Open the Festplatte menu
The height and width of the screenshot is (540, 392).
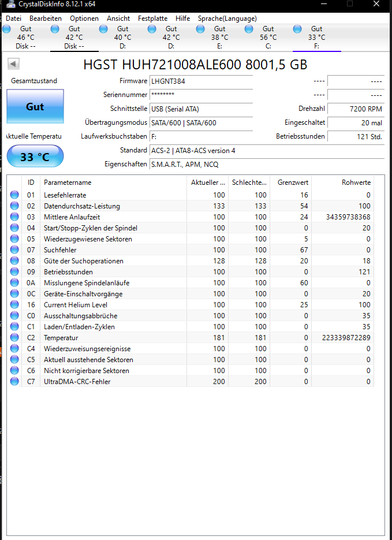click(153, 18)
